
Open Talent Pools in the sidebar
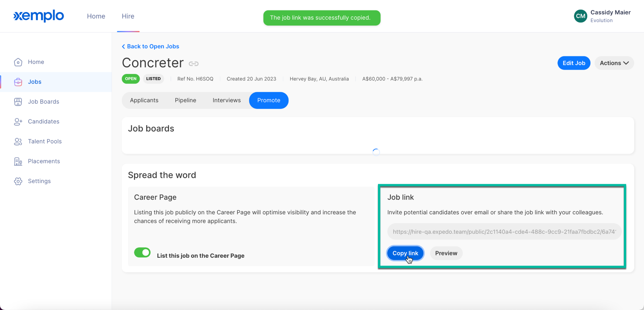click(56, 142)
